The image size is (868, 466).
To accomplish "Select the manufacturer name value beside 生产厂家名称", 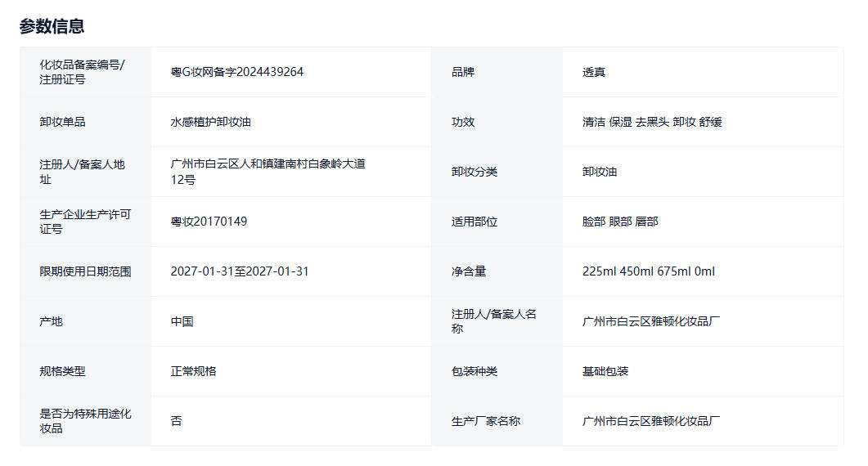I will (x=651, y=421).
